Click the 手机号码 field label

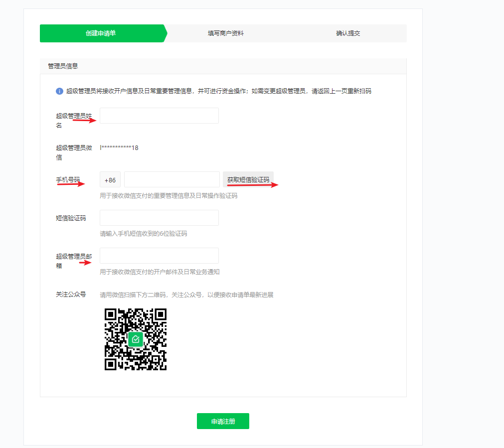click(x=68, y=180)
